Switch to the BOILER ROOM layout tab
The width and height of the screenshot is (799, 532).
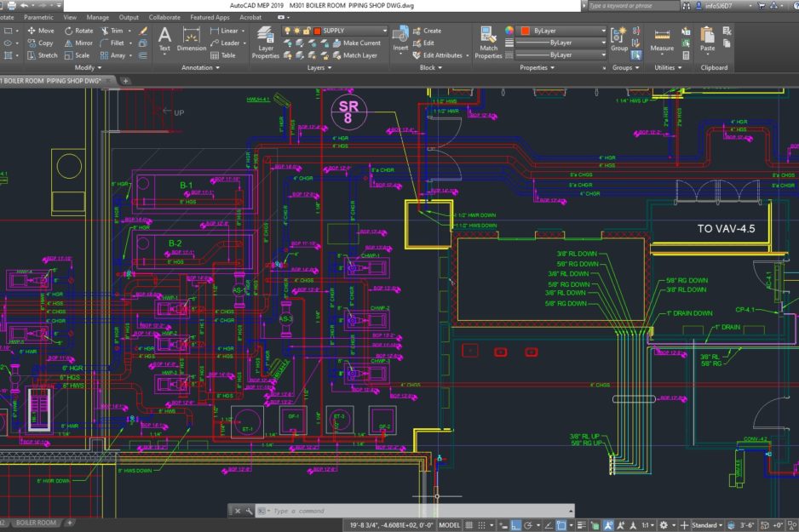(x=36, y=523)
